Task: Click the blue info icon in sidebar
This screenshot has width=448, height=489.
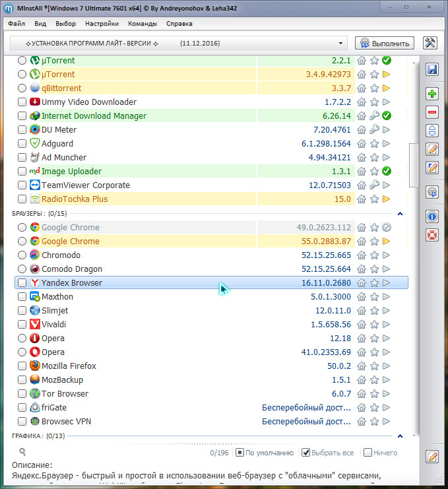Action: (432, 216)
